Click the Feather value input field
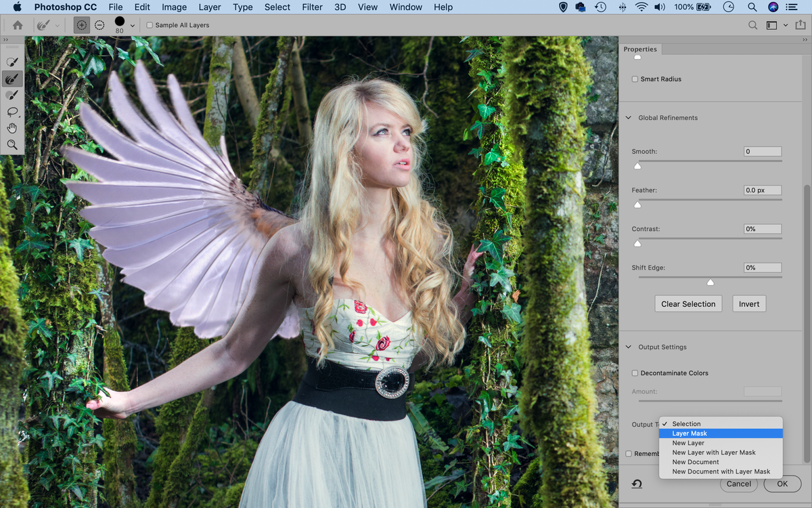 (762, 190)
